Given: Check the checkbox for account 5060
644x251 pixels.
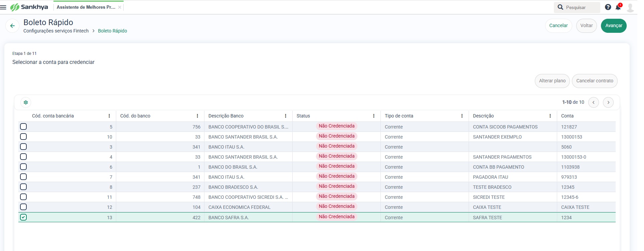Looking at the screenshot, I should point(23,147).
